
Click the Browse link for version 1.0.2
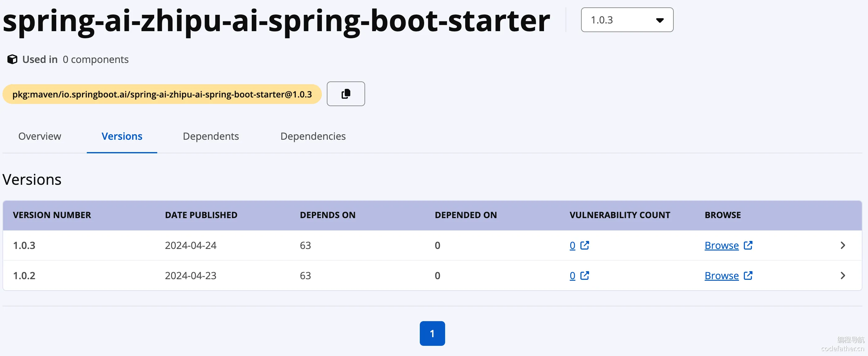(721, 276)
